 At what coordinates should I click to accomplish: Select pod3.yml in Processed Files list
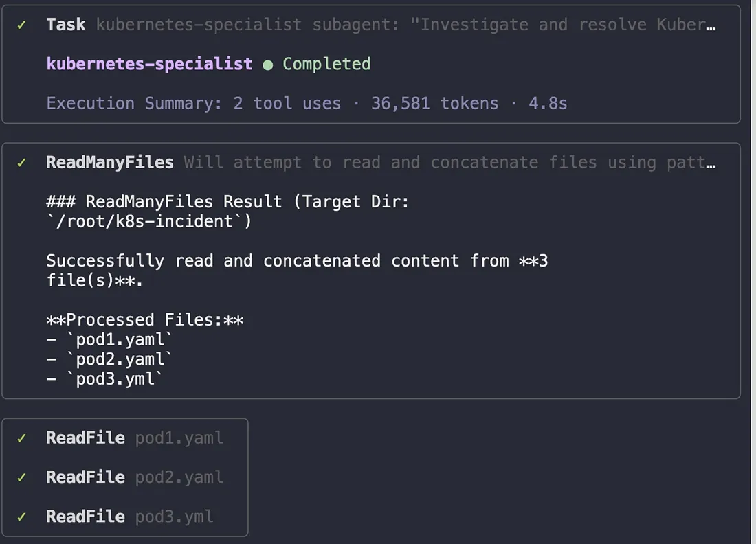click(110, 378)
